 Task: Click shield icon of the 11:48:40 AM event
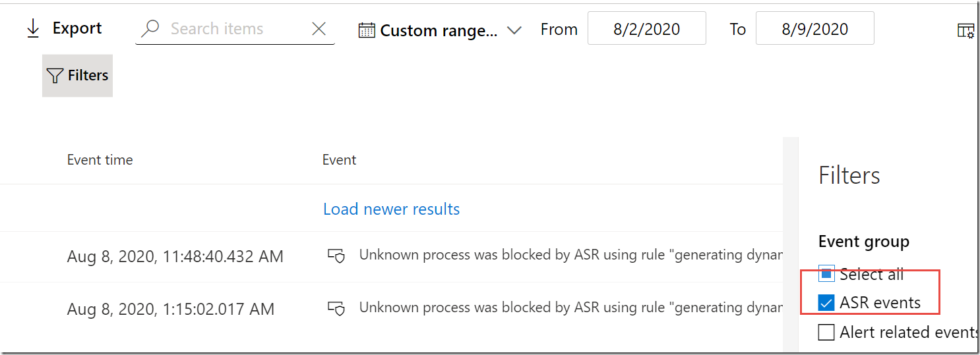pos(336,256)
